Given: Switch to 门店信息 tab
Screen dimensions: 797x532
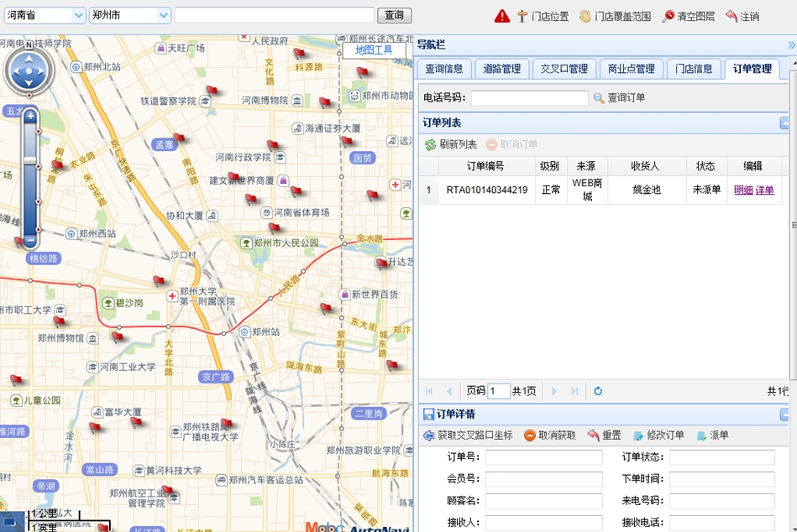Looking at the screenshot, I should (x=694, y=69).
